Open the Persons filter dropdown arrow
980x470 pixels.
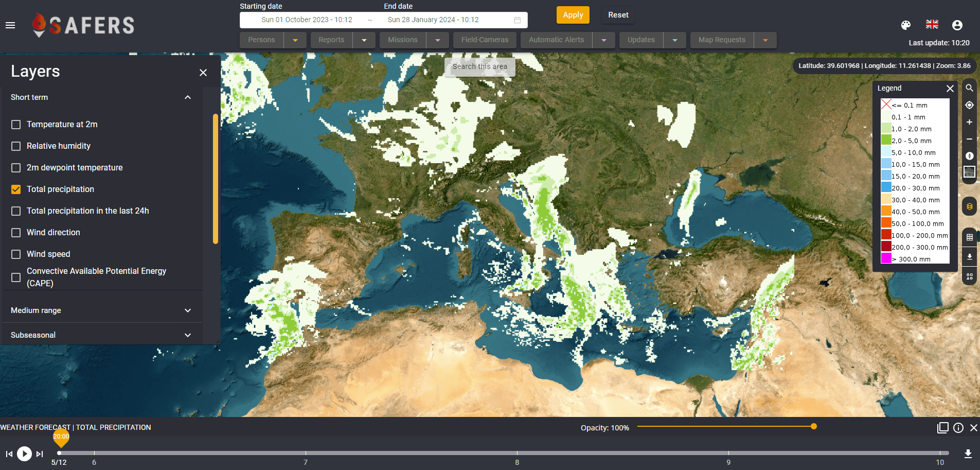[295, 40]
